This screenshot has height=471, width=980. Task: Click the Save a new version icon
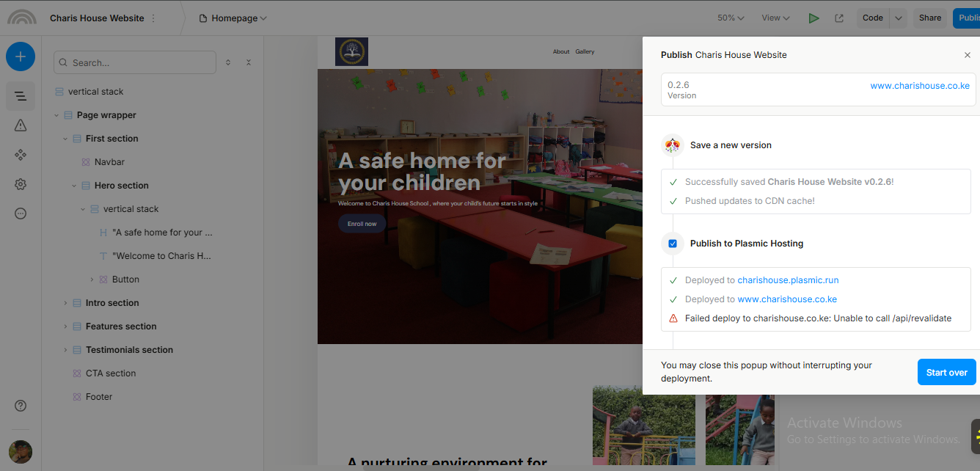[673, 145]
